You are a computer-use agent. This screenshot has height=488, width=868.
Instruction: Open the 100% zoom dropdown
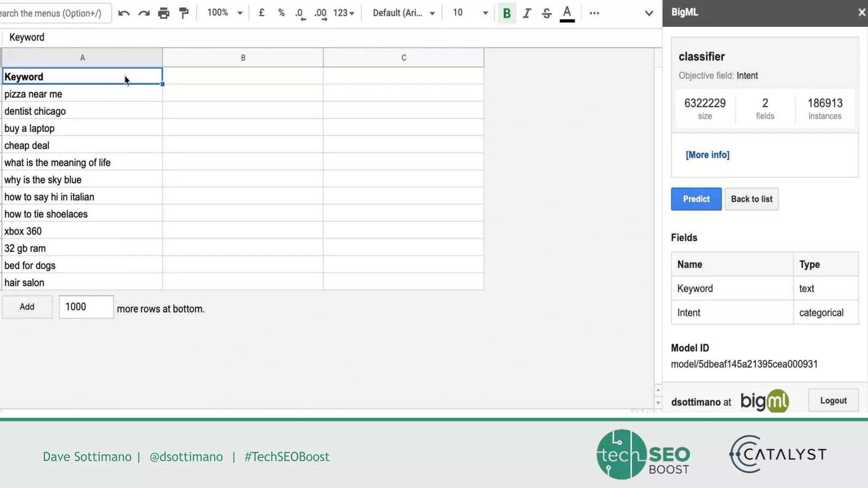[x=224, y=13]
